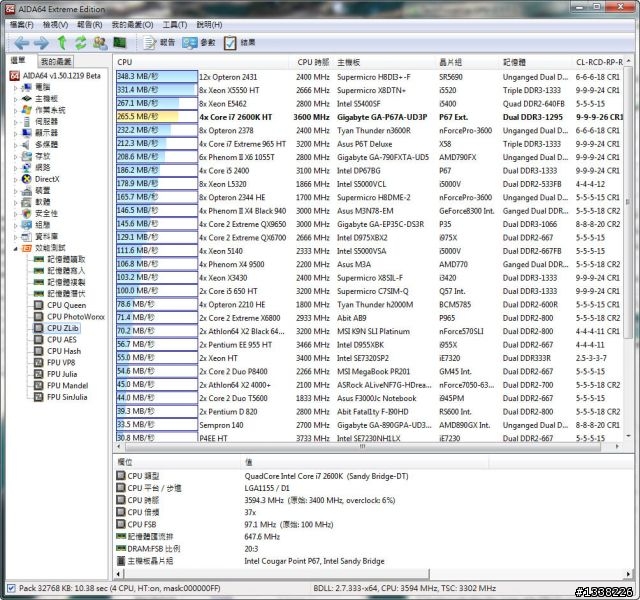Image resolution: width=640 pixels, height=600 pixels.
Task: Switch to the second sidebar tab (favorites)
Action: pos(56,62)
